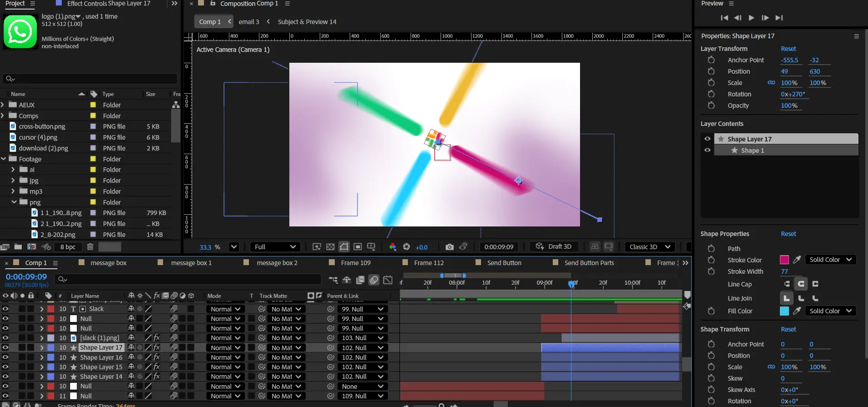Click the Stroke Color eyedropper icon

pyautogui.click(x=797, y=260)
